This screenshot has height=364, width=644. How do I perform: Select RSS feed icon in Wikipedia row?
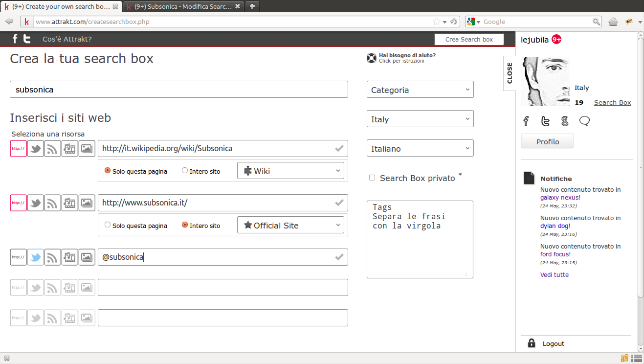pyautogui.click(x=53, y=149)
